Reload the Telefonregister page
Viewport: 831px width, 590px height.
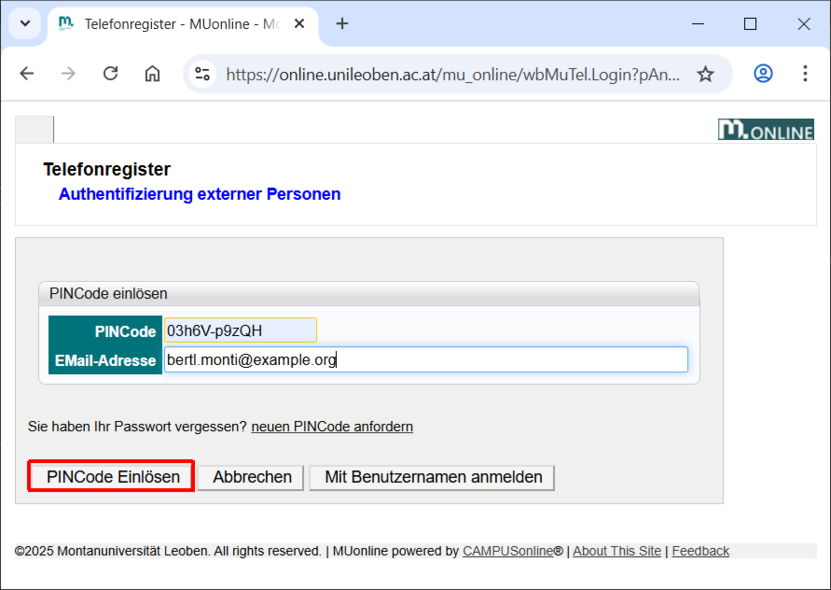pos(110,73)
